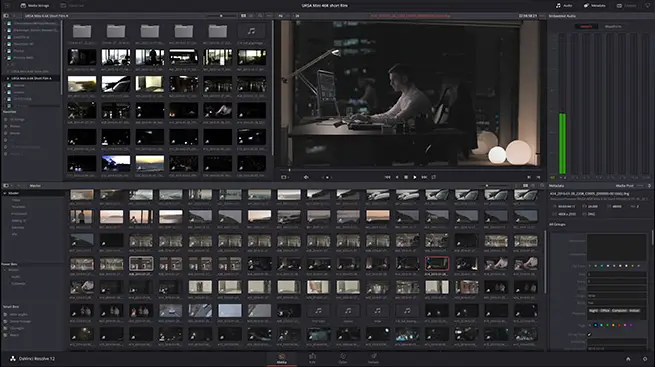Apply the yellow flag color
The width and height of the screenshot is (655, 367).
click(613, 325)
